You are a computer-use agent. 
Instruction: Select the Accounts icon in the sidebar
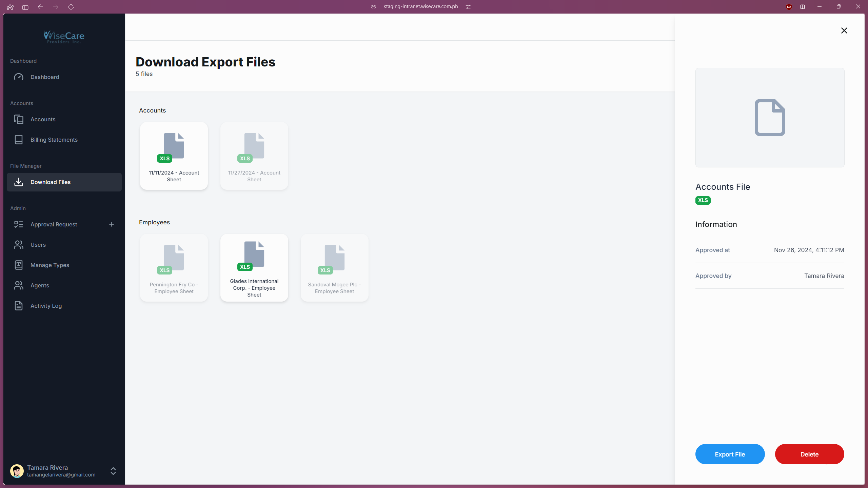19,119
